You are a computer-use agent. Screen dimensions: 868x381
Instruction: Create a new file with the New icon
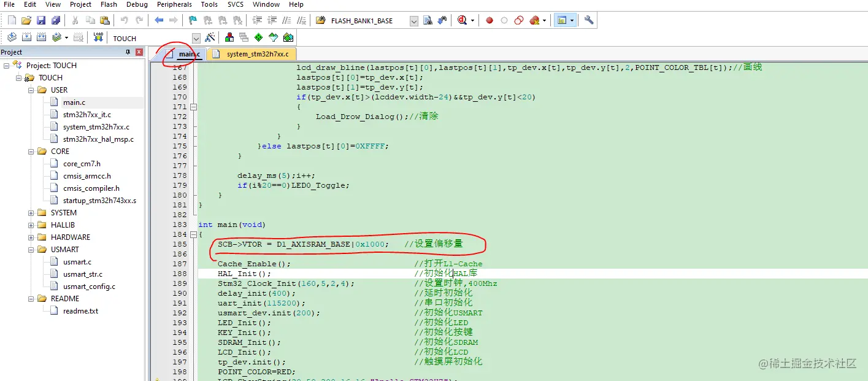click(x=12, y=20)
